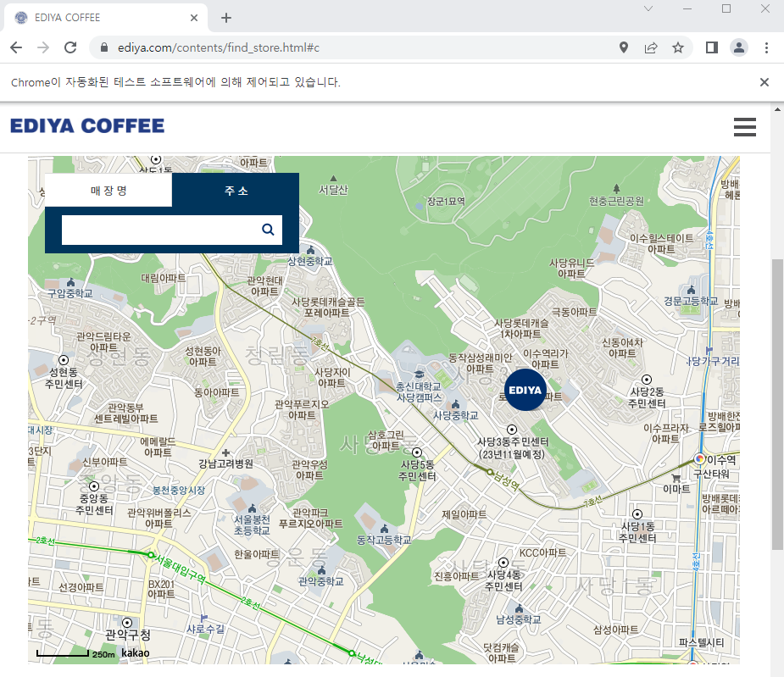Viewport: 784px width, 677px height.
Task: Dismiss the automated test software infobar
Action: click(x=764, y=82)
